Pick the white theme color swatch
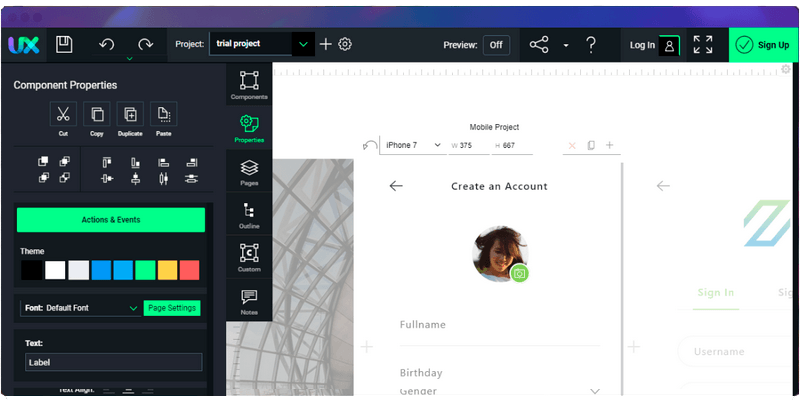800x400 pixels. (x=55, y=270)
